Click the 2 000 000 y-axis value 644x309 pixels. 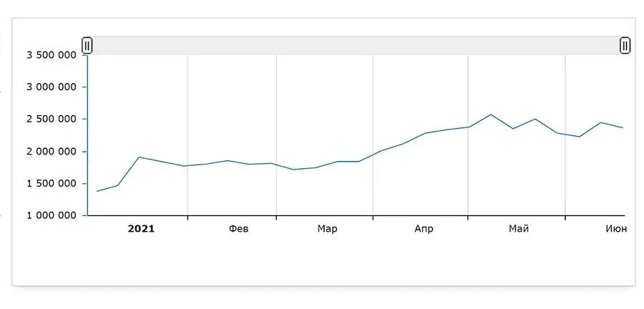[51, 152]
